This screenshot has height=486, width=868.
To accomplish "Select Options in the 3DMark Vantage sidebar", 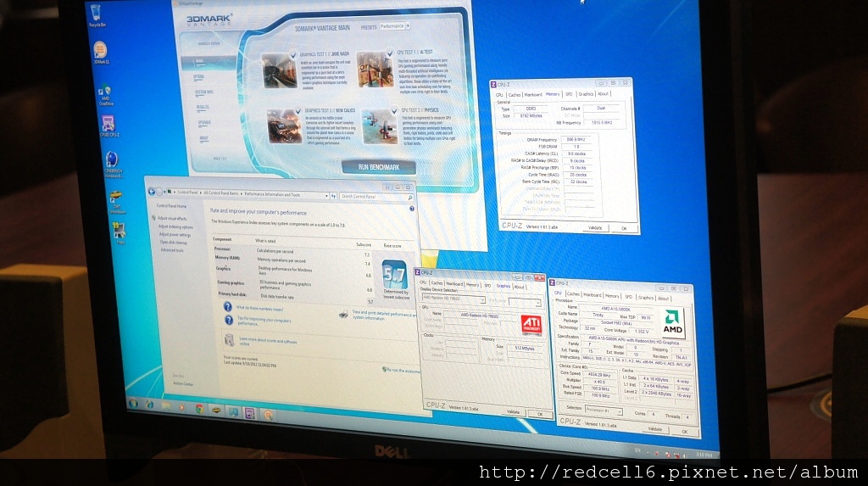I will click(x=199, y=77).
